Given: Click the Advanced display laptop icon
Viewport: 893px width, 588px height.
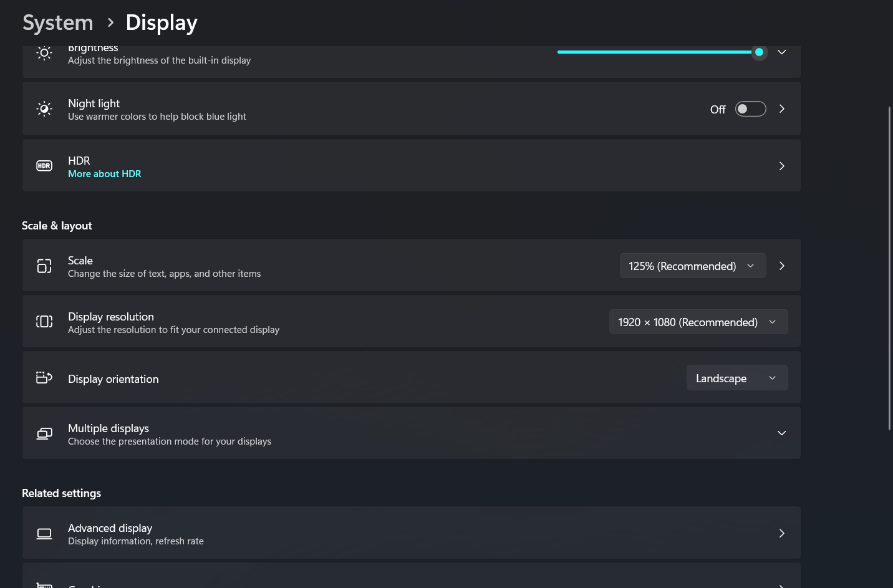Looking at the screenshot, I should (44, 534).
